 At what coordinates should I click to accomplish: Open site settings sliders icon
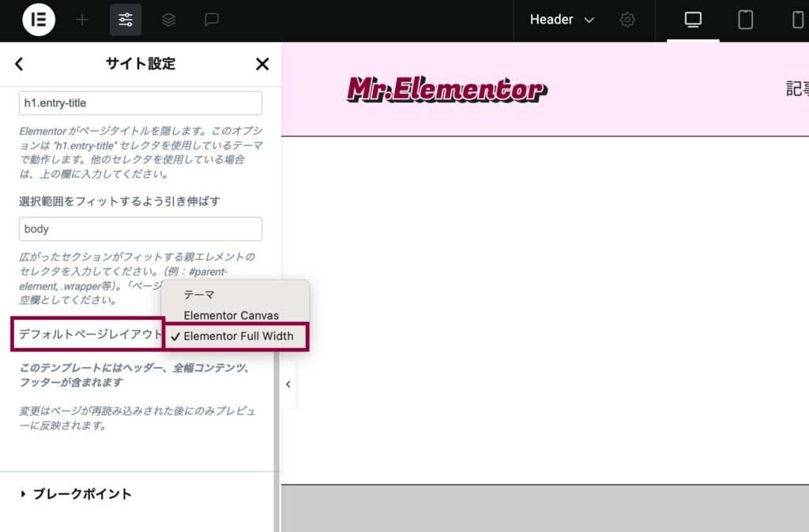[x=126, y=20]
